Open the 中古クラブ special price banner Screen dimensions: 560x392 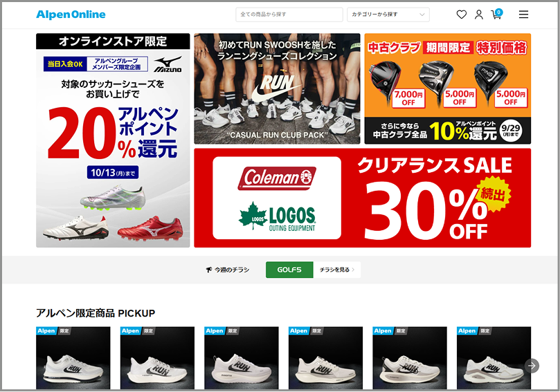pyautogui.click(x=447, y=88)
